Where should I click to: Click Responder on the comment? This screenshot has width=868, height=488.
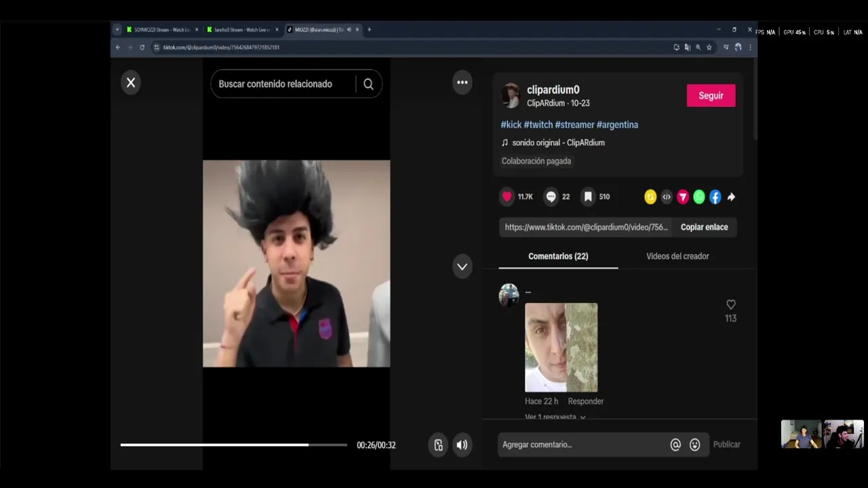(586, 401)
